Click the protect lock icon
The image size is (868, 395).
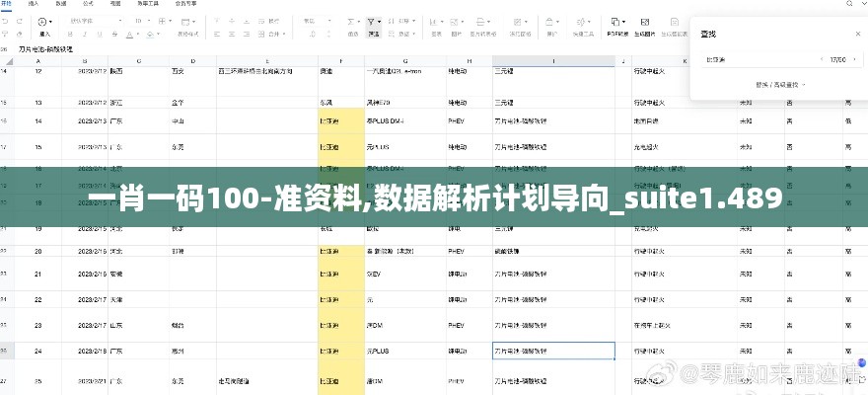pos(549,22)
